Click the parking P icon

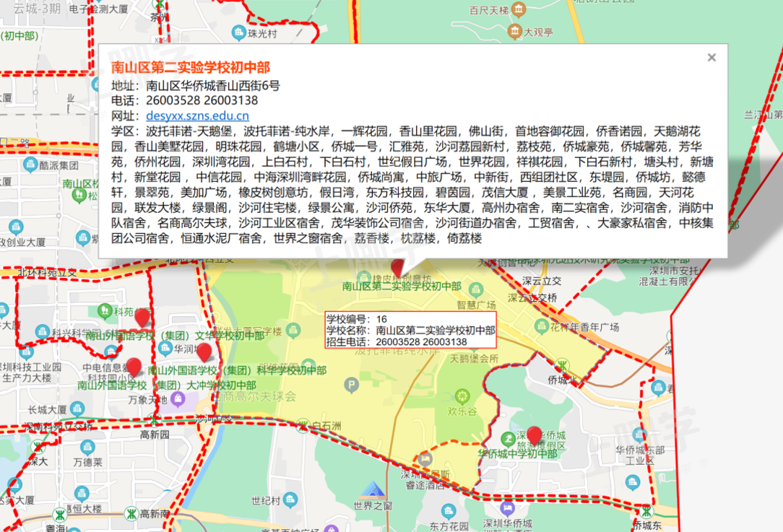(352, 385)
